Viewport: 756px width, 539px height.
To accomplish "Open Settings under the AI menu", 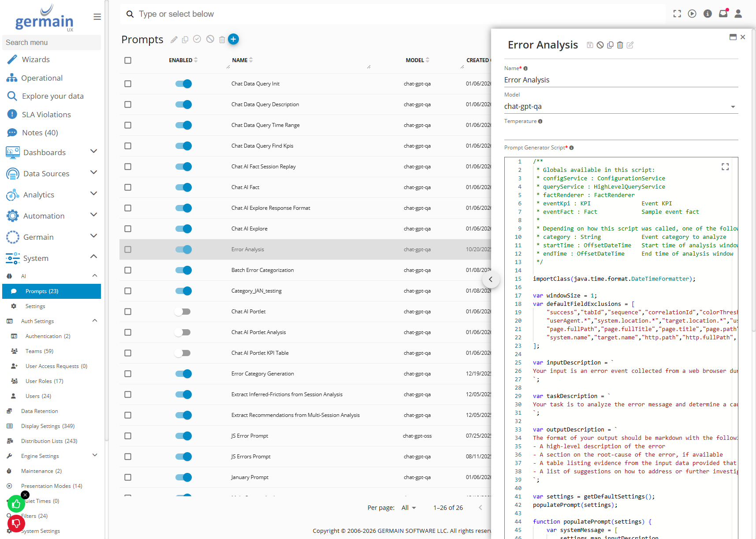I will [x=35, y=306].
